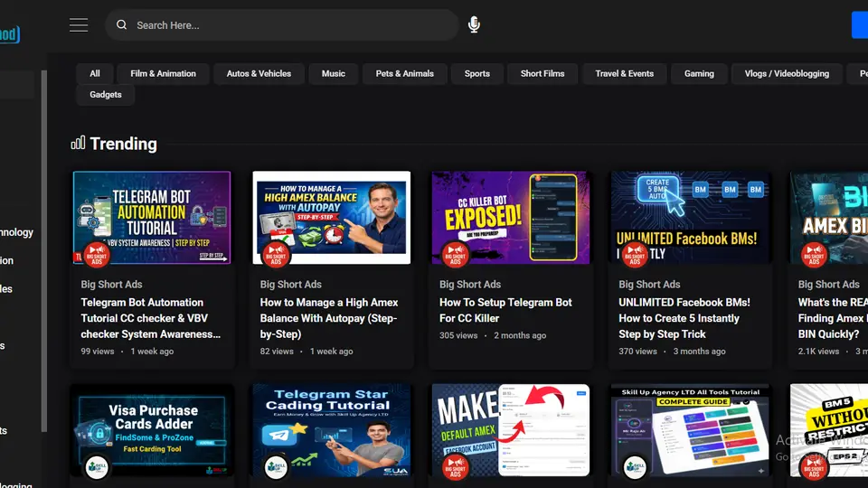Click '82 views' under High Amex Balance

277,352
